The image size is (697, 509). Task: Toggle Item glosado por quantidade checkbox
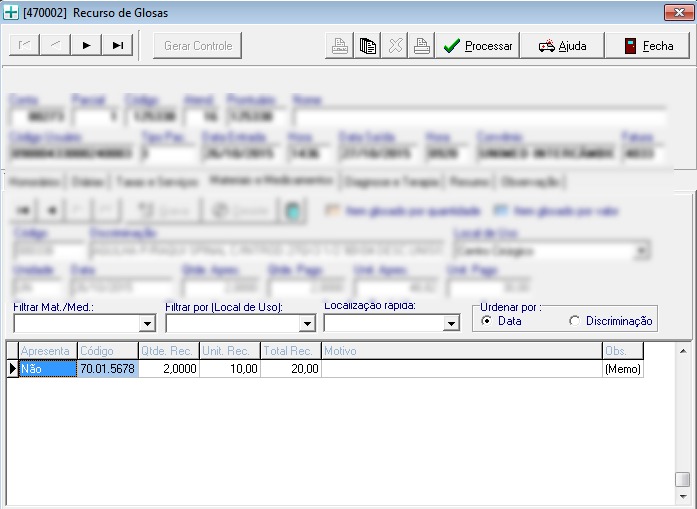(x=332, y=210)
